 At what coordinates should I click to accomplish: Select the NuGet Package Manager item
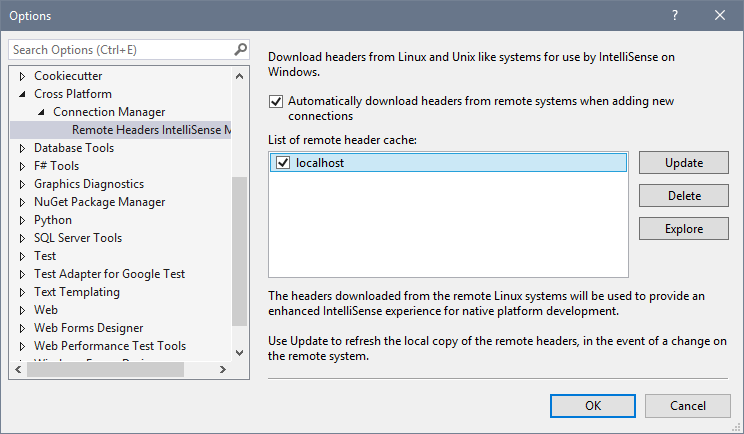pyautogui.click(x=100, y=202)
